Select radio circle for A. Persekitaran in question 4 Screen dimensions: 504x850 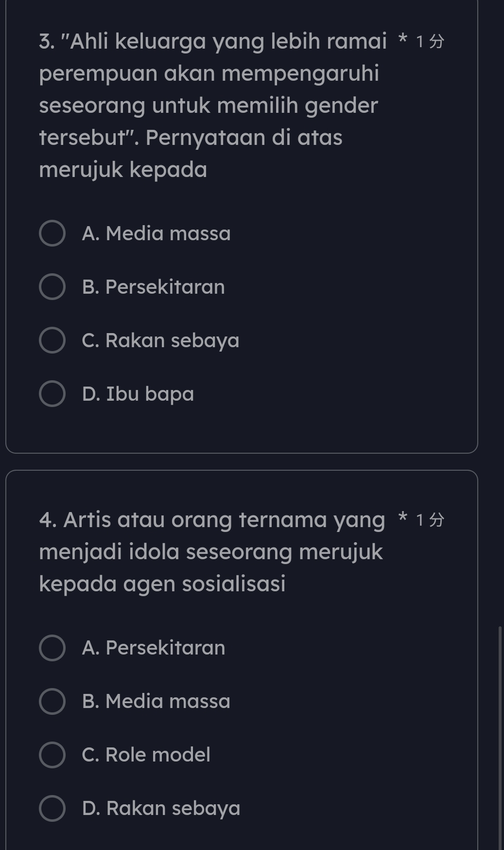pyautogui.click(x=52, y=648)
